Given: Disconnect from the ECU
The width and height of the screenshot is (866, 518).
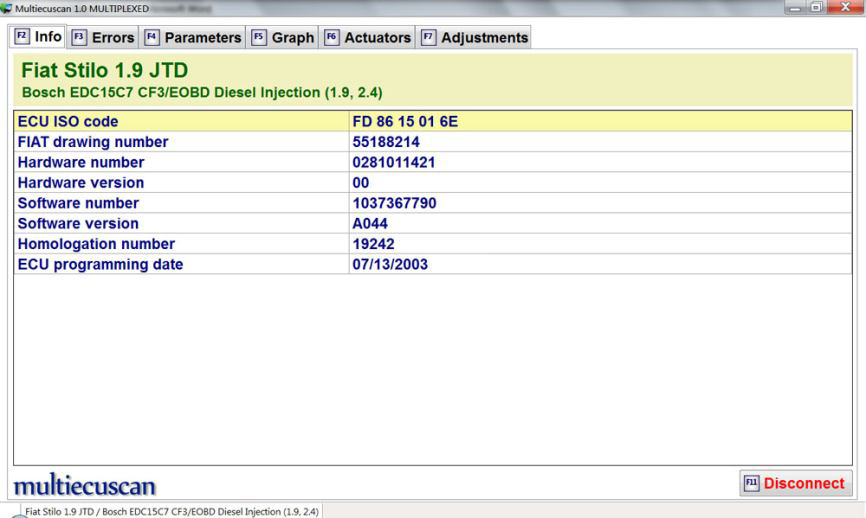Looking at the screenshot, I should point(796,483).
